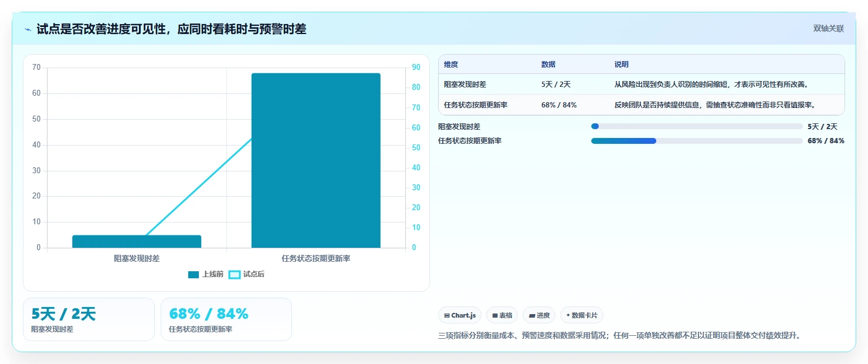This screenshot has width=868, height=364.
Task: Click the short 阻塞发现时差 bar in chart
Action: point(137,241)
